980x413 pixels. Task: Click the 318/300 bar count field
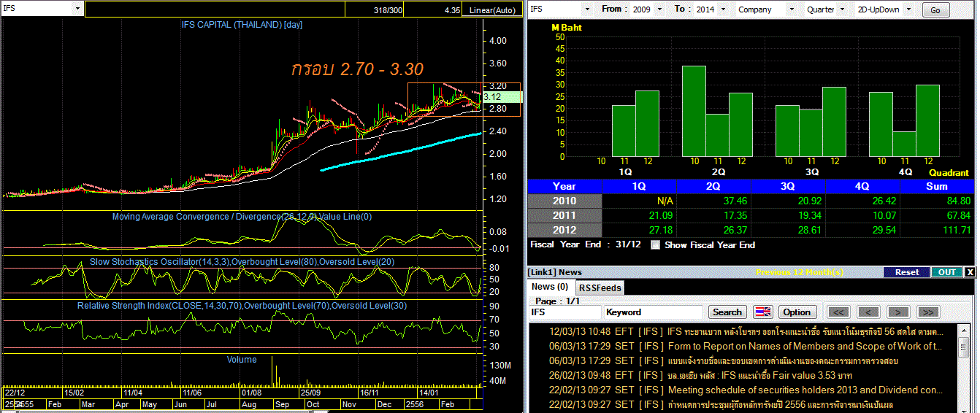click(x=375, y=9)
